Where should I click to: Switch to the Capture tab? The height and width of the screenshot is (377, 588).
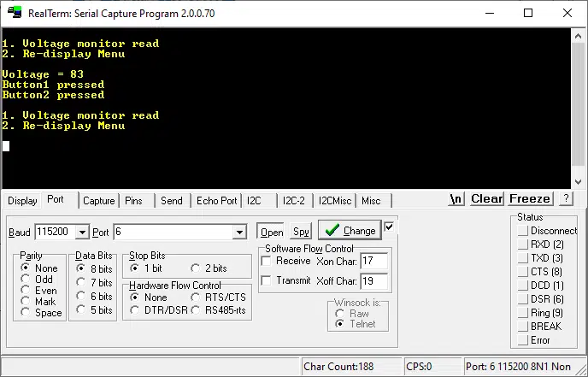click(x=98, y=201)
